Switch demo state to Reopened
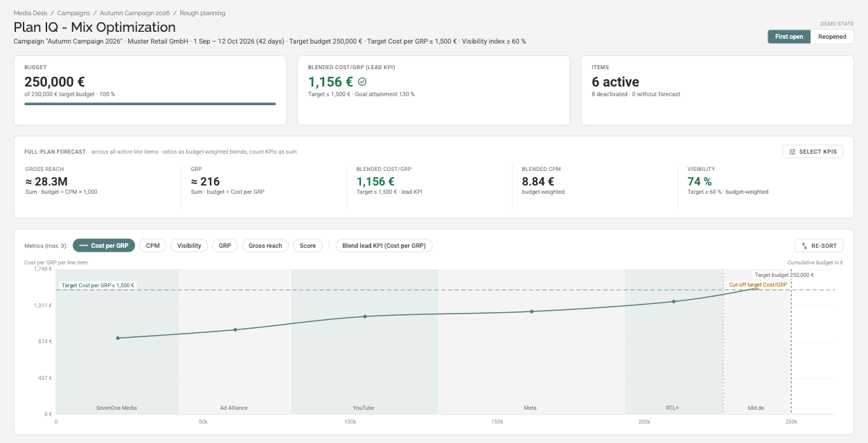 [832, 37]
